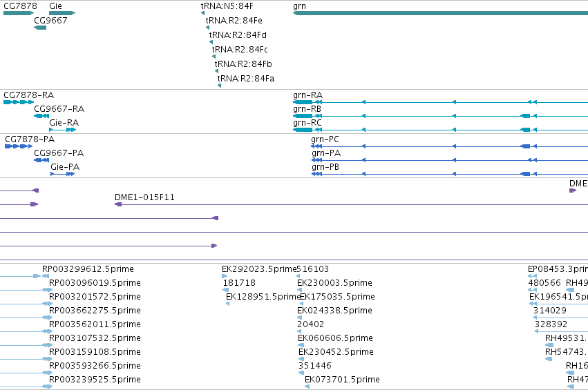The image size is (588, 390).
Task: Select the Gie gene arrow glyph
Action: tap(62, 13)
